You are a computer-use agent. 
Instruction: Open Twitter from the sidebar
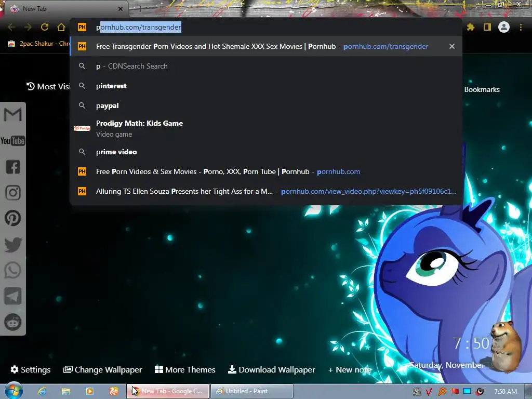click(x=13, y=244)
